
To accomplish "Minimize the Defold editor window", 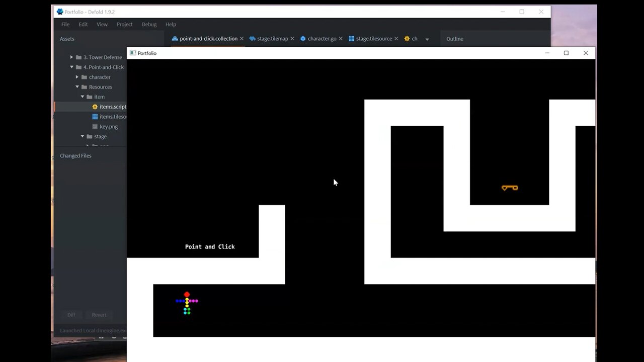I will pos(503,12).
